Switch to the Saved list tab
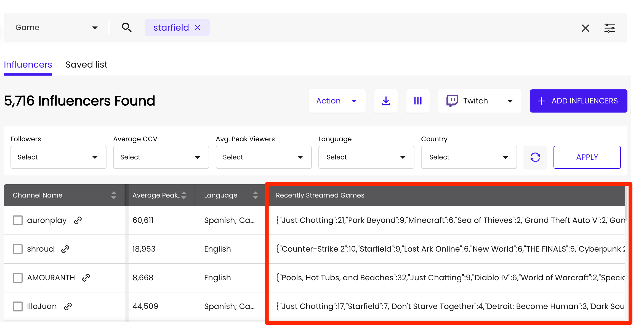The image size is (644, 336). click(x=86, y=64)
